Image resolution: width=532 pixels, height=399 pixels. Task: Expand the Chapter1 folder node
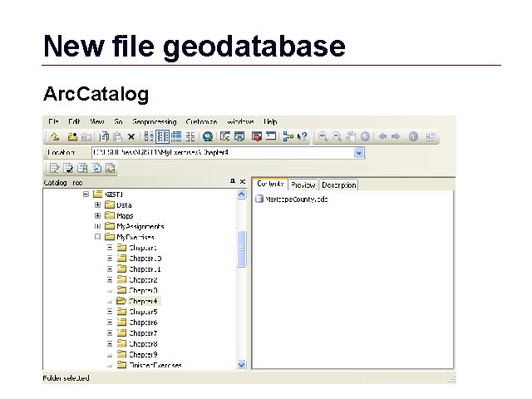click(110, 248)
